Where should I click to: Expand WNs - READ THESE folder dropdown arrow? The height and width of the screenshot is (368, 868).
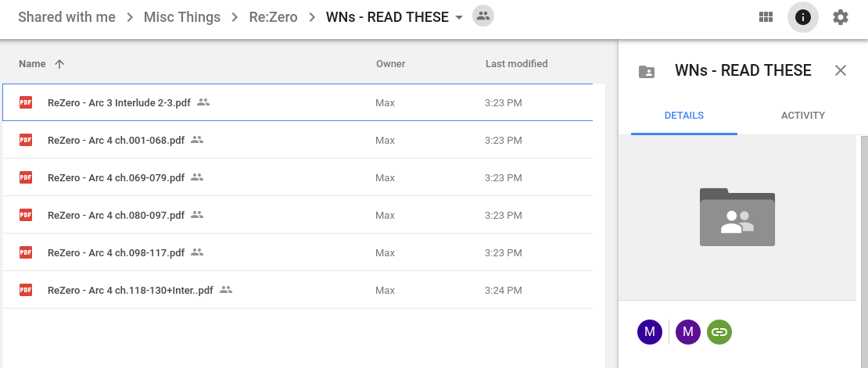pos(458,18)
